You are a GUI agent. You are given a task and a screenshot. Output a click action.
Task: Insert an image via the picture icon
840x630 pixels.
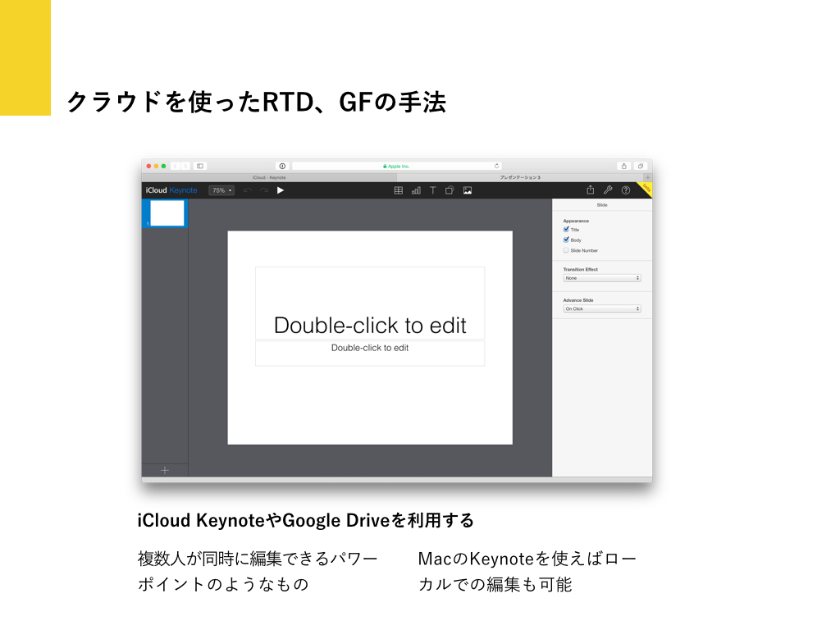(468, 190)
